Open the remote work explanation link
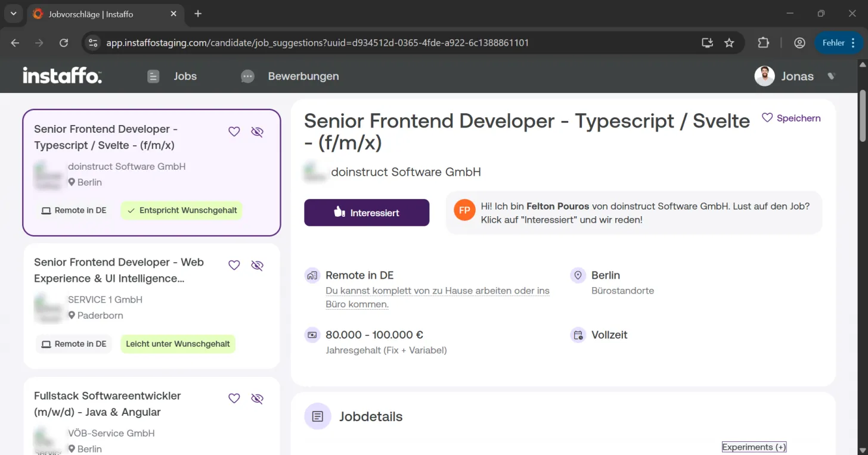The height and width of the screenshot is (455, 868). click(438, 297)
